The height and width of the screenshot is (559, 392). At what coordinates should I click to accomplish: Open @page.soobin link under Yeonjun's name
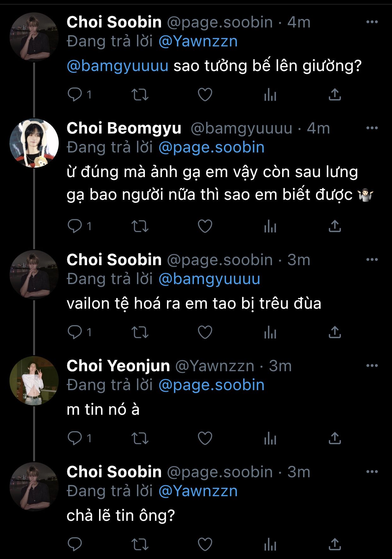(211, 385)
